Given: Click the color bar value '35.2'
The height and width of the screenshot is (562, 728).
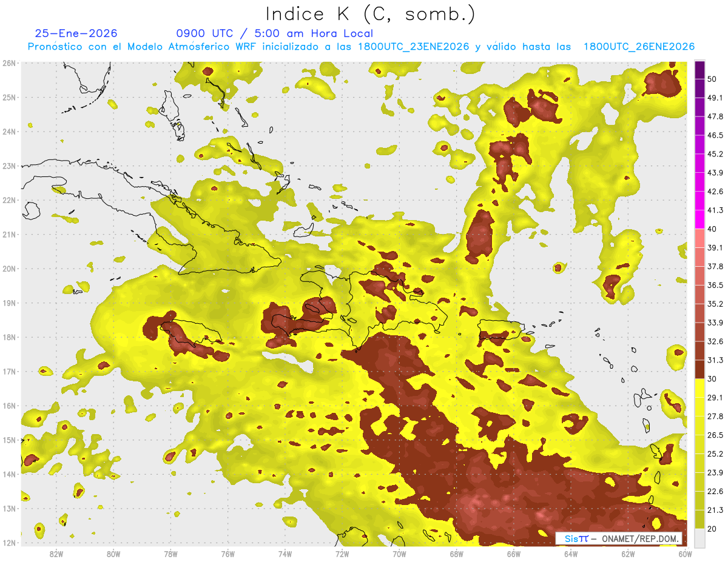Looking at the screenshot, I should (x=715, y=304).
